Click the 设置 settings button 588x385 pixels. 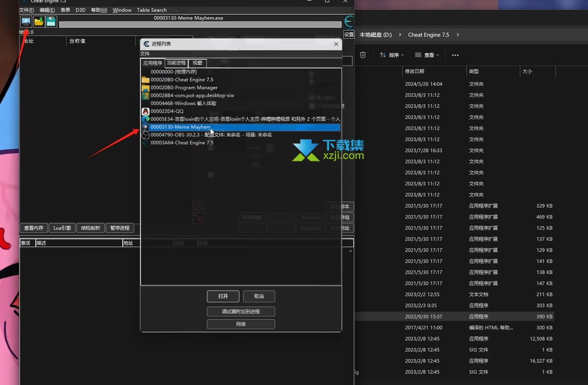349,34
